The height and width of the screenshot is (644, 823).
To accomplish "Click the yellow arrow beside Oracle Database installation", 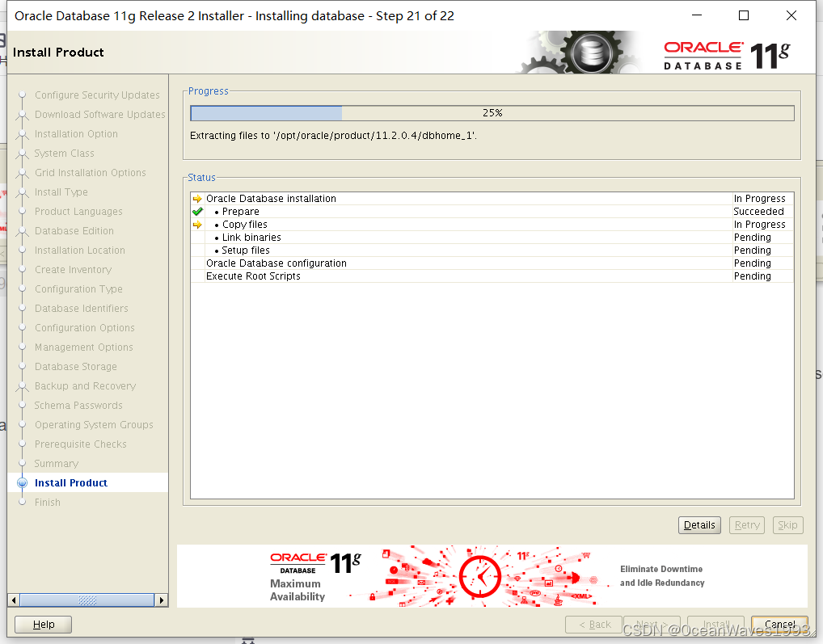I will tap(197, 199).
